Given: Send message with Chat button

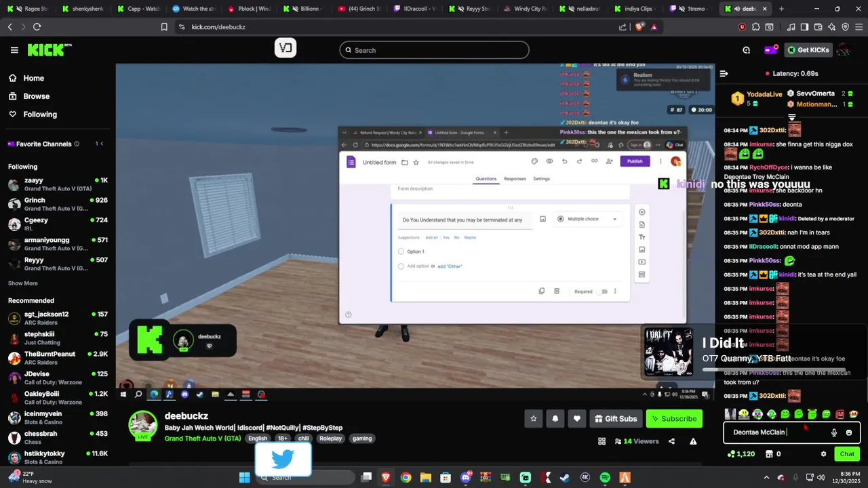Looking at the screenshot, I should (x=847, y=454).
